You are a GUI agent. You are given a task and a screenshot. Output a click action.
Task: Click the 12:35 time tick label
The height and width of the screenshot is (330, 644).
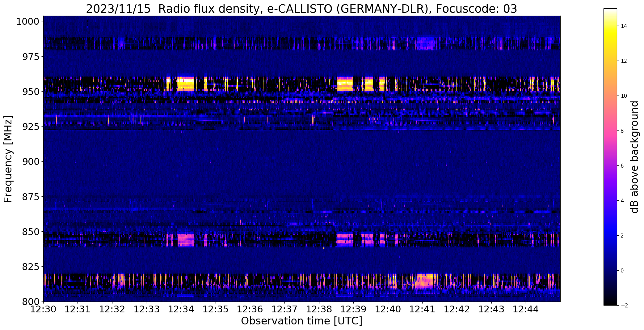tap(216, 309)
